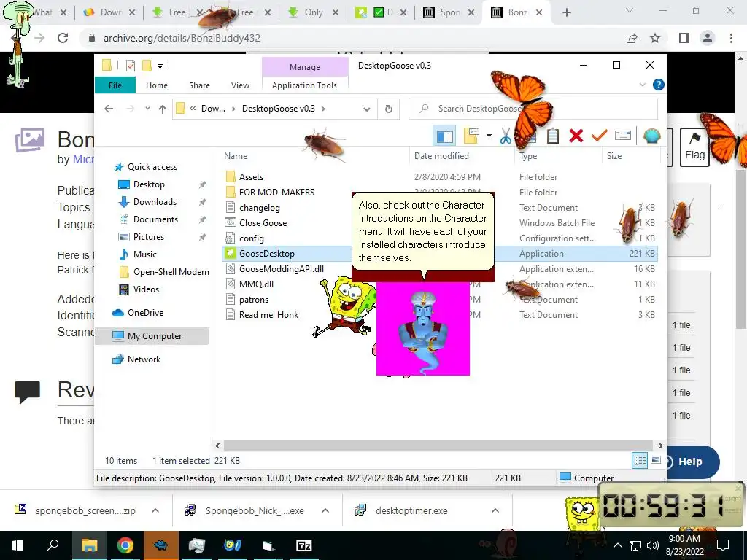Open a new Chrome tab
747x560 pixels.
566,12
